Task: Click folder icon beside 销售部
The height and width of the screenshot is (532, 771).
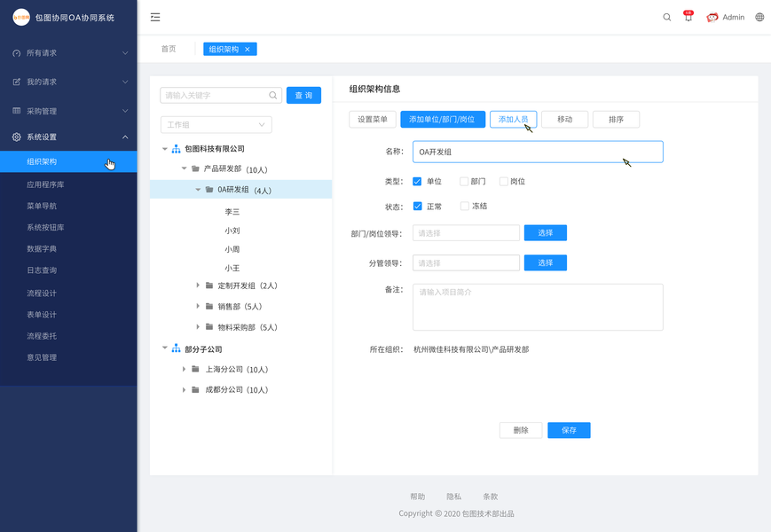Action: 209,306
